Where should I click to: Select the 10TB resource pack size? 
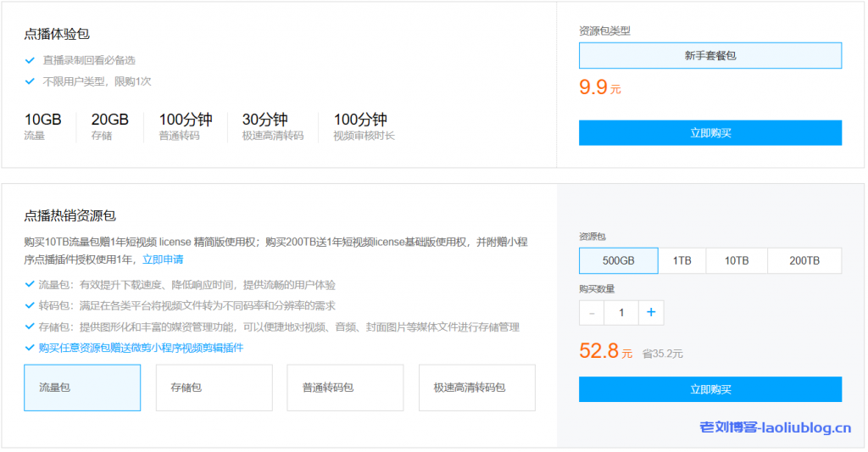[736, 261]
